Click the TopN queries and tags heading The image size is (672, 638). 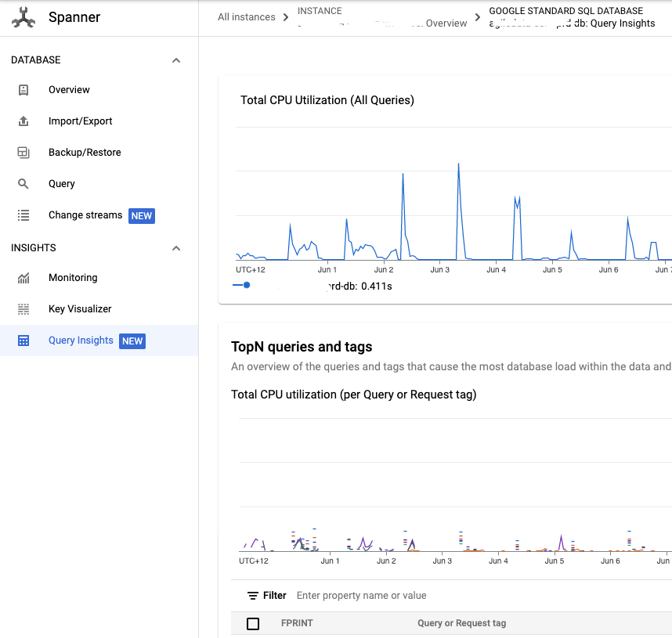pos(302,347)
